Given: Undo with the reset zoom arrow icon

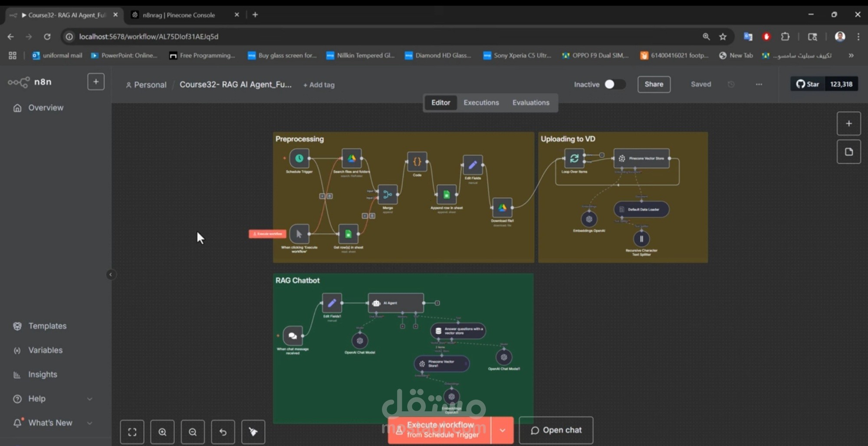Looking at the screenshot, I should [223, 432].
